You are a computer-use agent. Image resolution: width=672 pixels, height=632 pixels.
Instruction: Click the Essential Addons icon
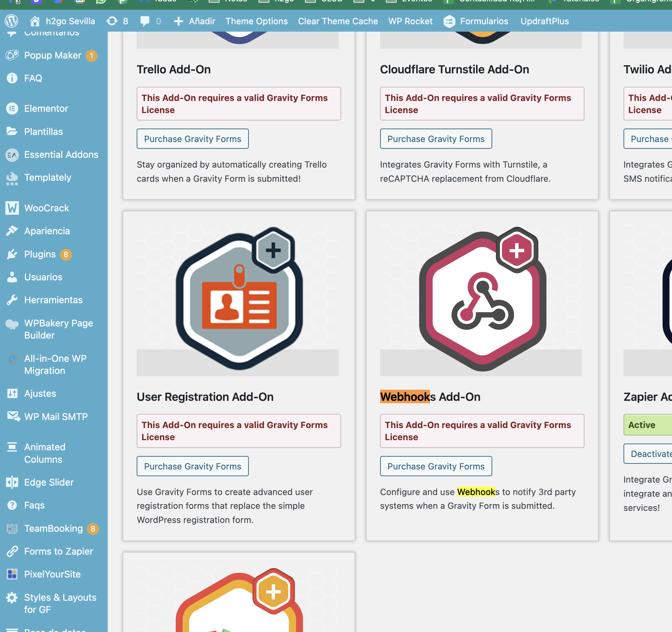tap(12, 155)
